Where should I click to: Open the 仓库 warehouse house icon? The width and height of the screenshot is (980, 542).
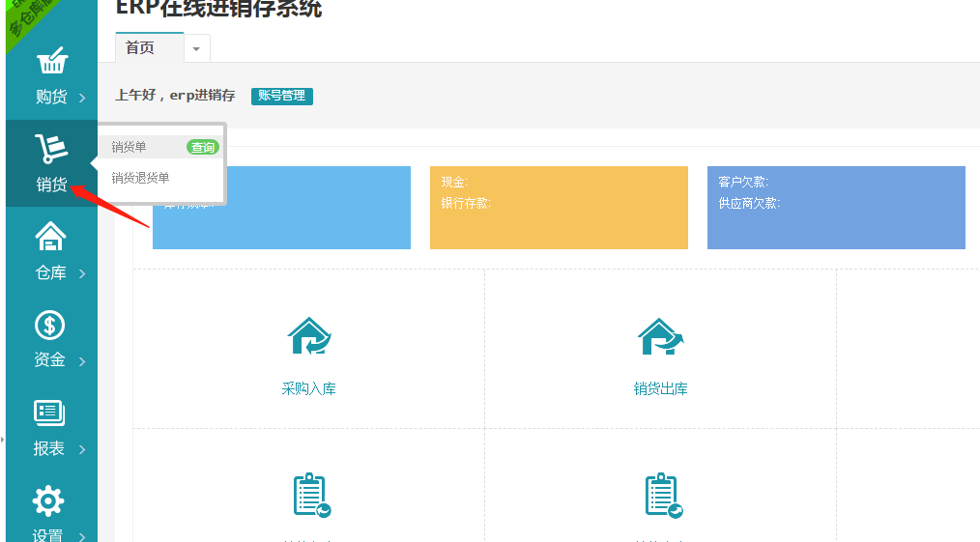coord(50,237)
